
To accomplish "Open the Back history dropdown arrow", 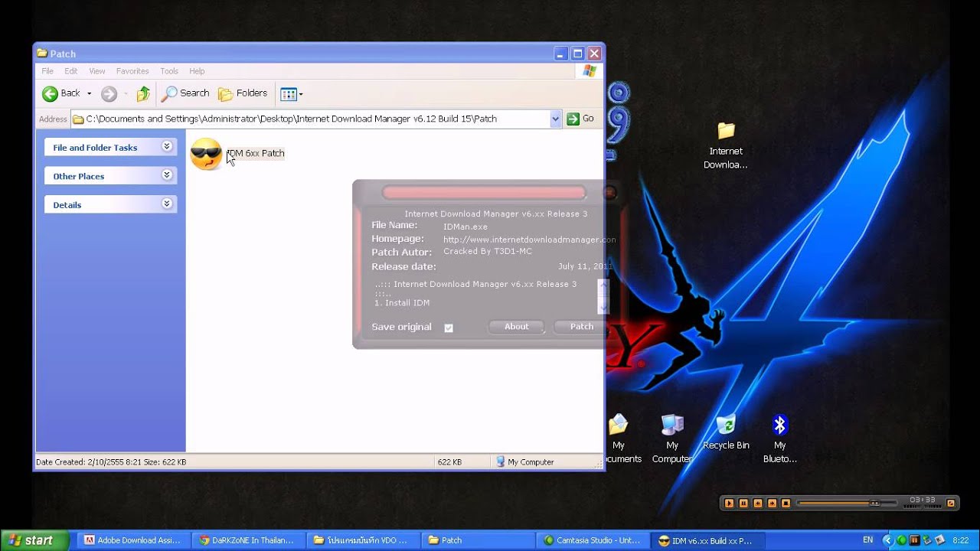I will point(89,93).
